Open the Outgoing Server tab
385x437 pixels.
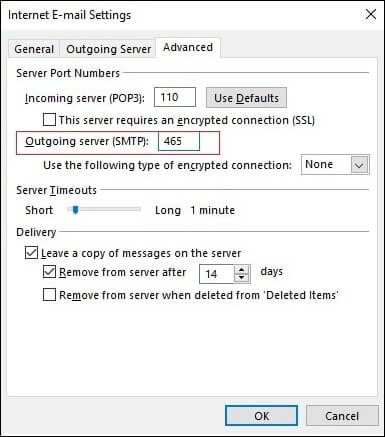point(108,49)
